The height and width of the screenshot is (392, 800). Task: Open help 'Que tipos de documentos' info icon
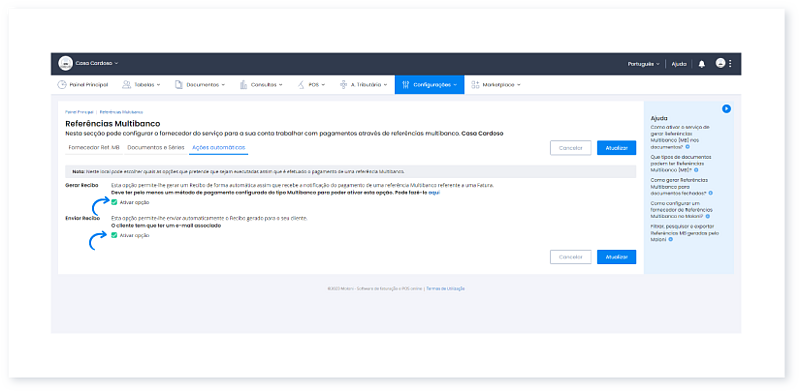point(696,169)
